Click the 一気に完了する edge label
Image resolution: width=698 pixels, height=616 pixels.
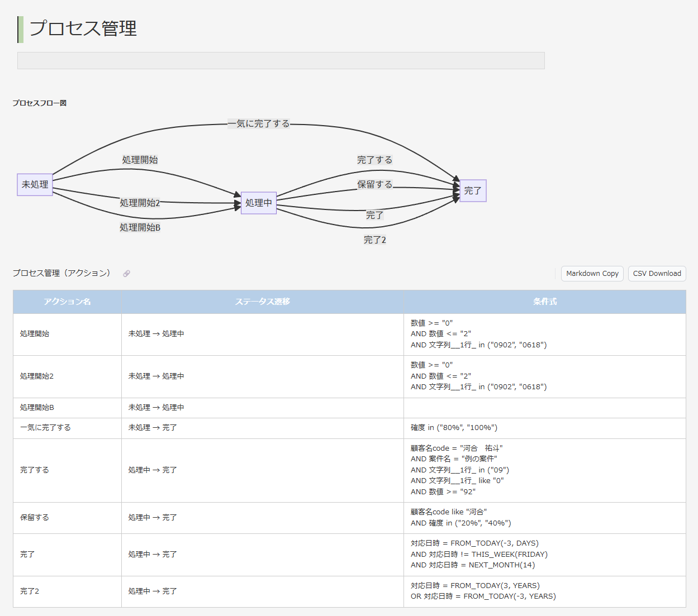[x=259, y=123]
